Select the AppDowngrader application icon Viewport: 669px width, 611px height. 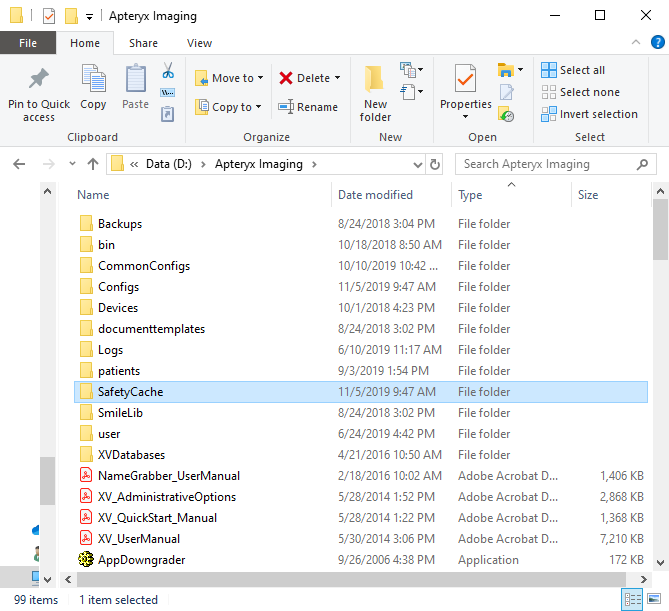(x=86, y=559)
